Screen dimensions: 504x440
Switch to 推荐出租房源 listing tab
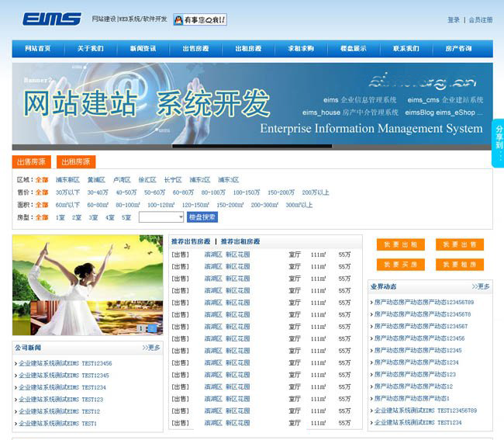[x=243, y=241]
